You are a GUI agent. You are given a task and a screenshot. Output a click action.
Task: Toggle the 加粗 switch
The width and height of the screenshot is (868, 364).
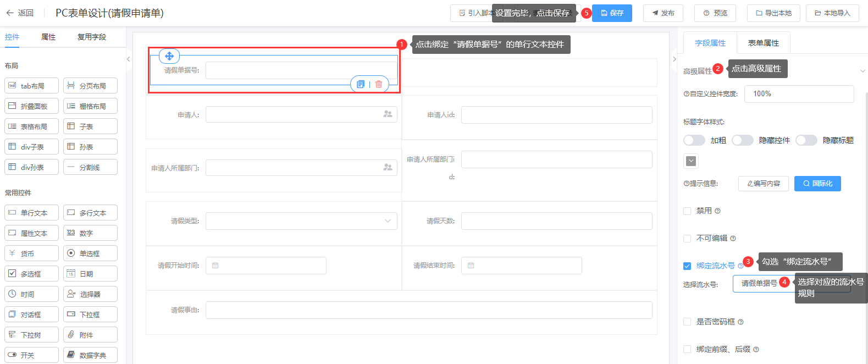(694, 140)
